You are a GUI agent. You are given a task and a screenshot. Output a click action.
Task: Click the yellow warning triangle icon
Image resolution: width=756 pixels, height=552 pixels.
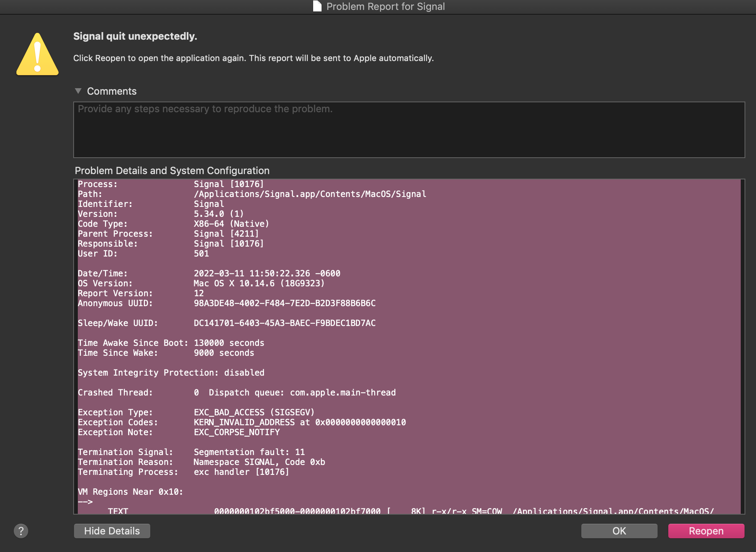(x=37, y=55)
